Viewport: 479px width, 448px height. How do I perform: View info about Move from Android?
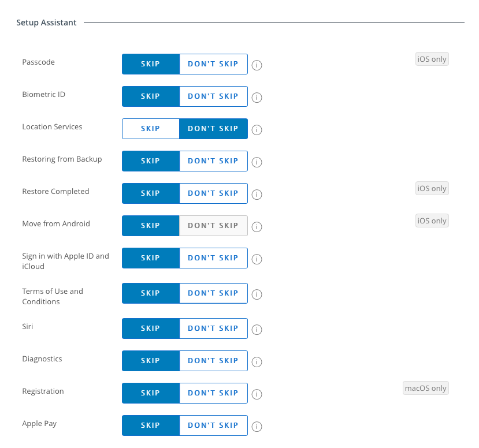pos(257,226)
